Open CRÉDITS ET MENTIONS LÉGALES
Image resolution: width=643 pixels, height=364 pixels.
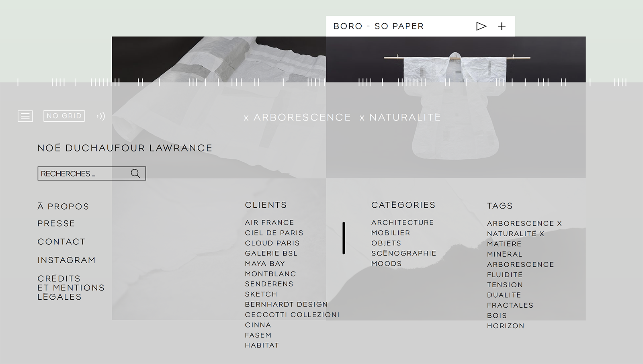pyautogui.click(x=71, y=288)
